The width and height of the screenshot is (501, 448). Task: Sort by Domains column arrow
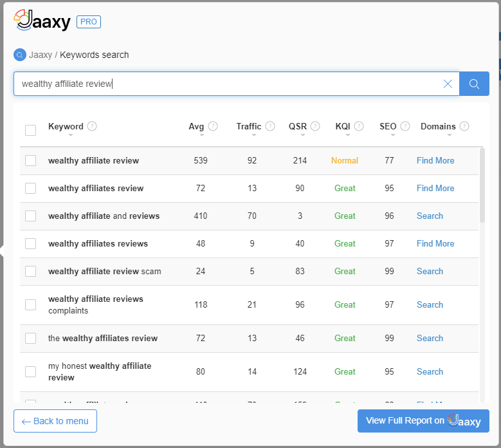(450, 135)
